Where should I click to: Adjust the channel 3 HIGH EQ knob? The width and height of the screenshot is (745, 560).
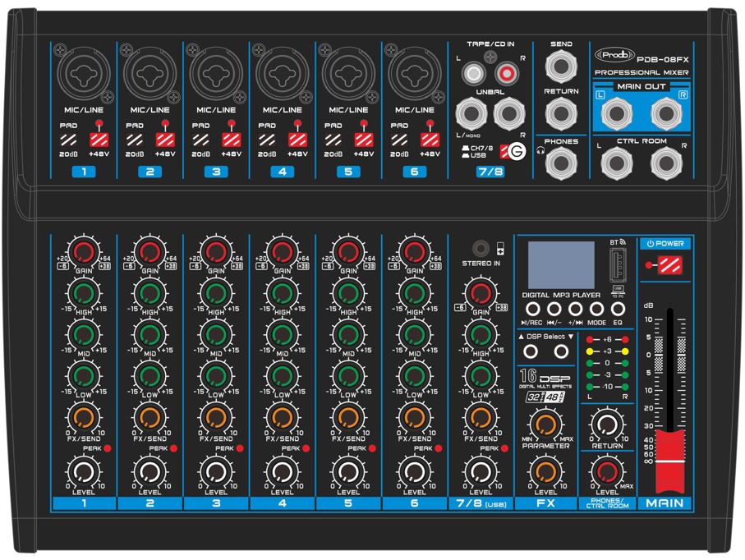[215, 294]
